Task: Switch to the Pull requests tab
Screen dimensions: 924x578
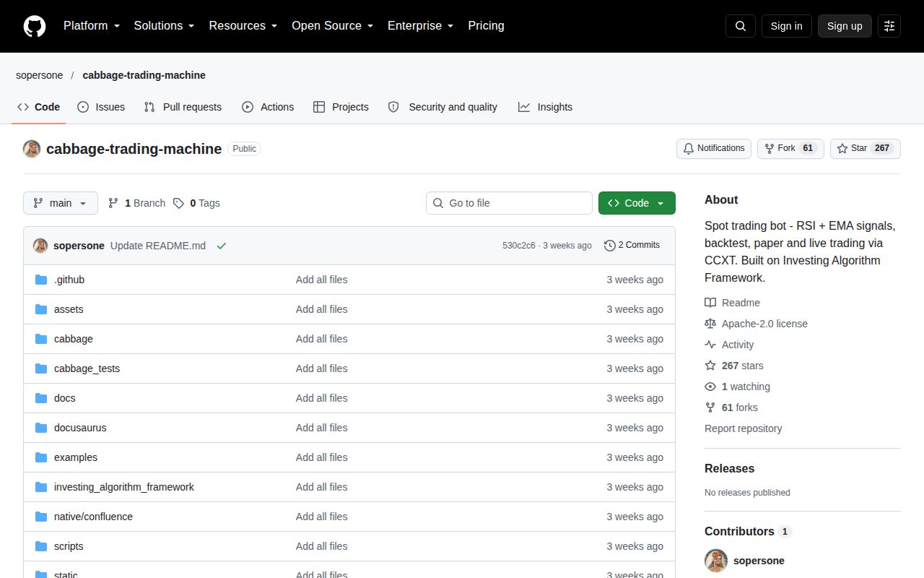Action: tap(183, 107)
